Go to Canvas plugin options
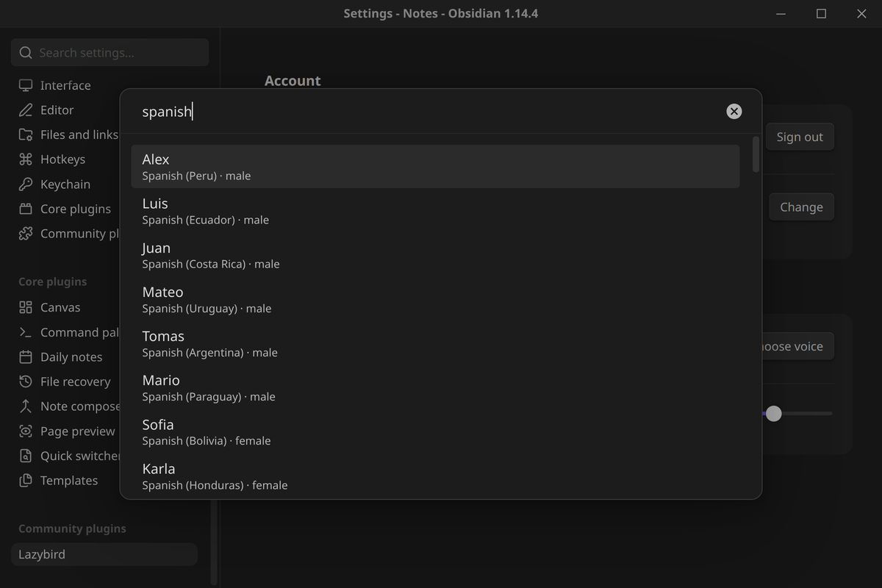882x588 pixels. point(60,307)
